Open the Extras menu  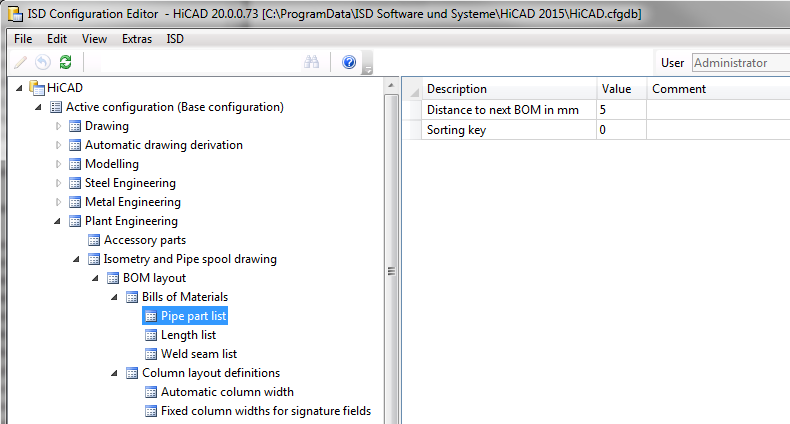(x=137, y=39)
